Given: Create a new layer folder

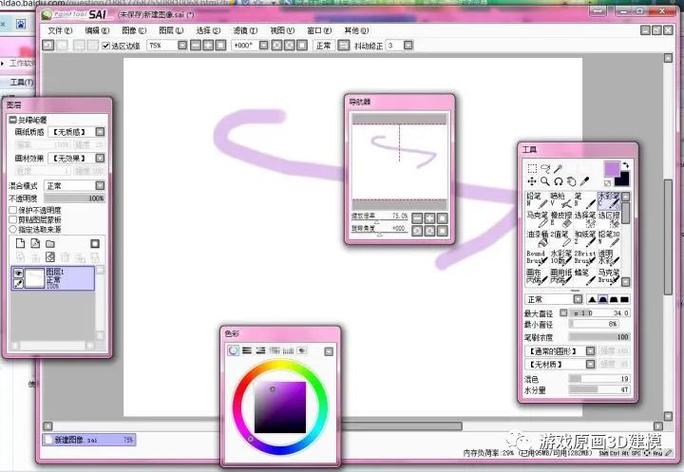Looking at the screenshot, I should pos(50,243).
